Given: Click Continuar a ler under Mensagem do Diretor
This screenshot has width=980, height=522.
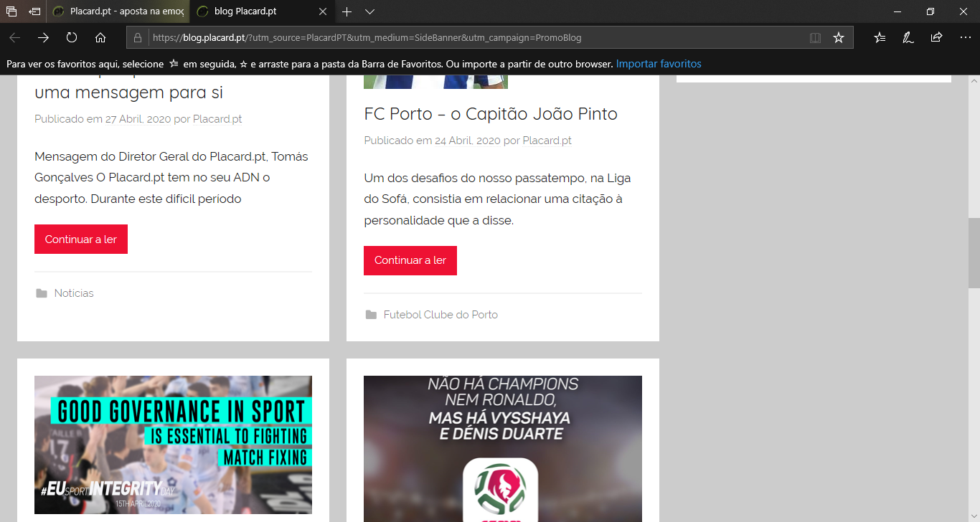Looking at the screenshot, I should (81, 239).
